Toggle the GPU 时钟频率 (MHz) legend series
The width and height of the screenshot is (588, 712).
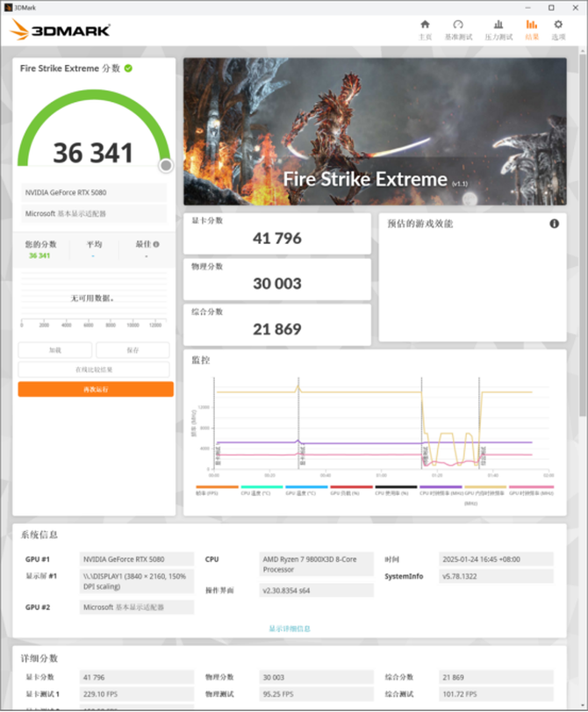tap(531, 491)
